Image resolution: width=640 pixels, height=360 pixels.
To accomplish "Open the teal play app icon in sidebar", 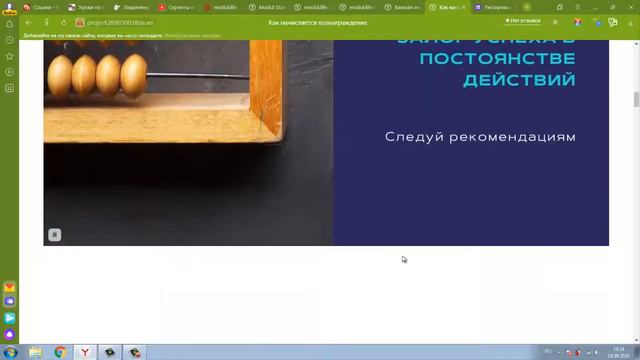I will (x=9, y=318).
